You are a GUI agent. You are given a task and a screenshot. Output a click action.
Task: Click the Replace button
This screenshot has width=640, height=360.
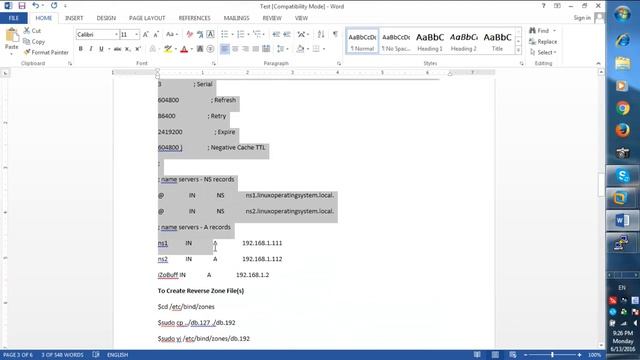[x=543, y=42]
